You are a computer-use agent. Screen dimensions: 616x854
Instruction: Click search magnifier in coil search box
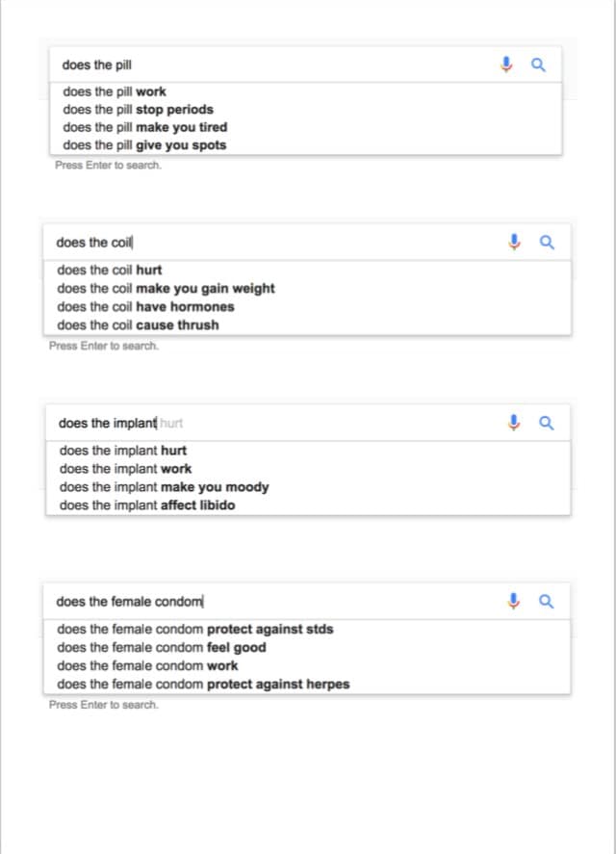(547, 242)
